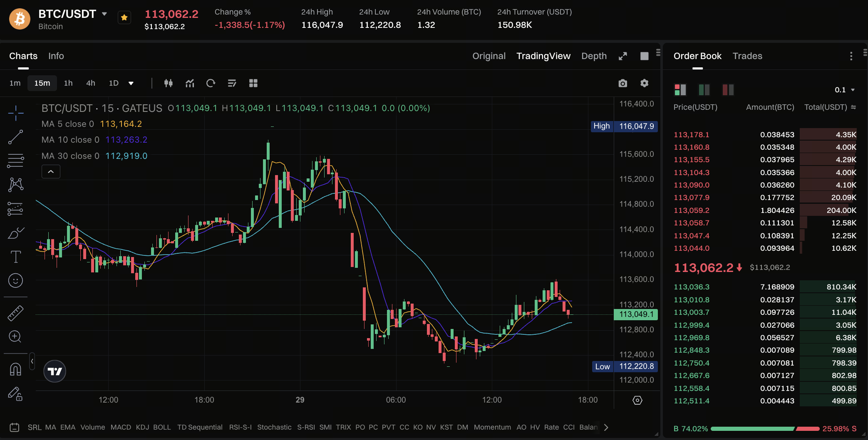Open the Order Book tab

coord(697,56)
